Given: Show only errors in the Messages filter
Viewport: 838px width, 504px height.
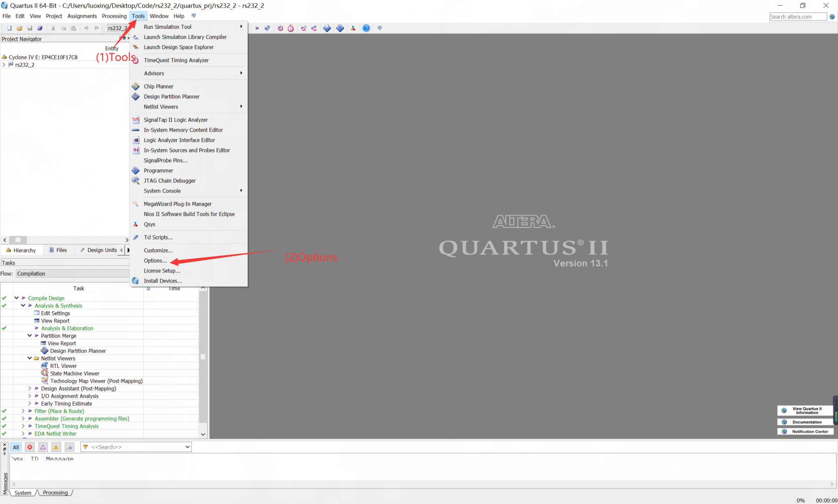Looking at the screenshot, I should (x=30, y=447).
